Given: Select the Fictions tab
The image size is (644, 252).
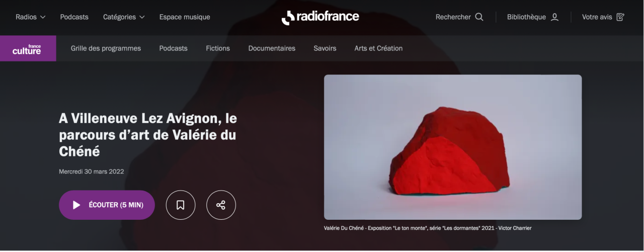Looking at the screenshot, I should point(218,48).
